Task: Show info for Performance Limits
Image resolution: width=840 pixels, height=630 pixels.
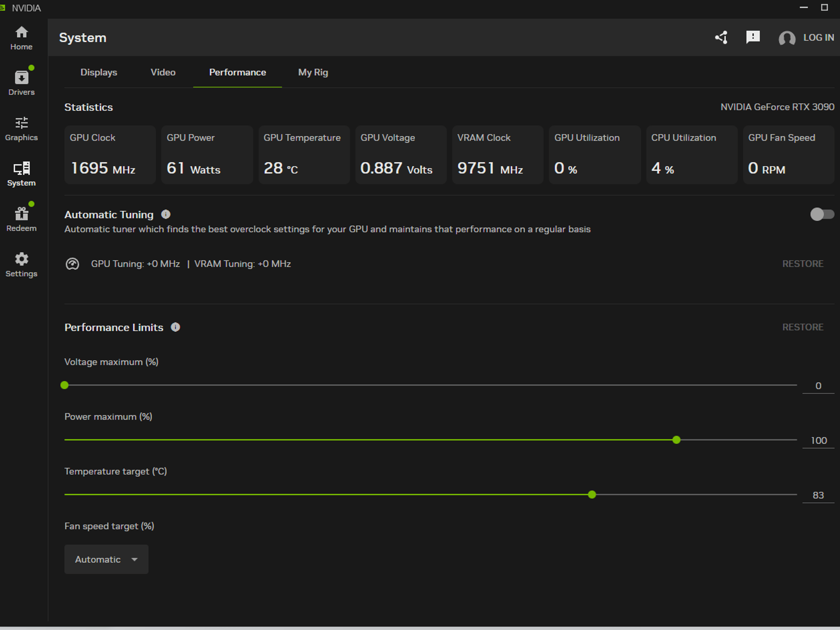Action: (x=175, y=327)
